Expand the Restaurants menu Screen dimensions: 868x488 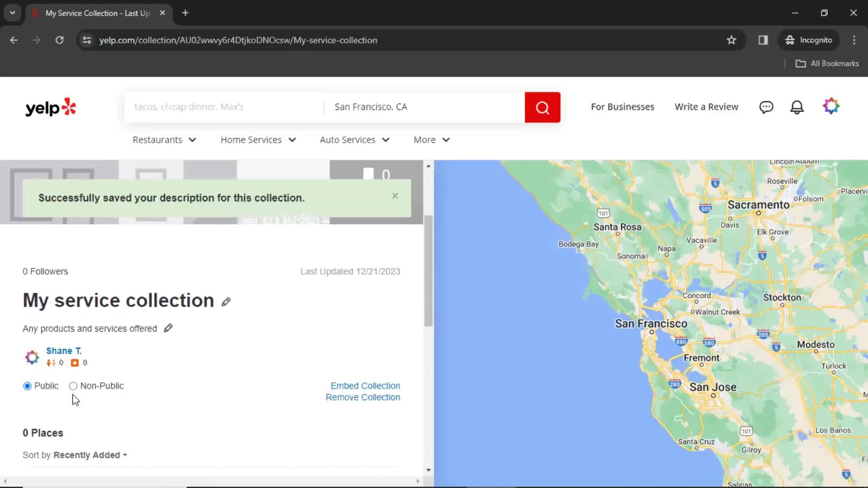click(164, 140)
